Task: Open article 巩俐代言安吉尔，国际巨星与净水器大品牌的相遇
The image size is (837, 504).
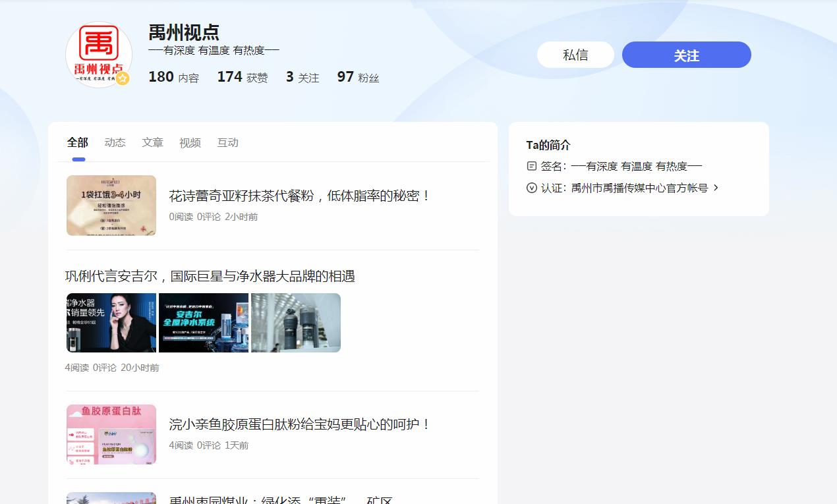Action: (210, 276)
